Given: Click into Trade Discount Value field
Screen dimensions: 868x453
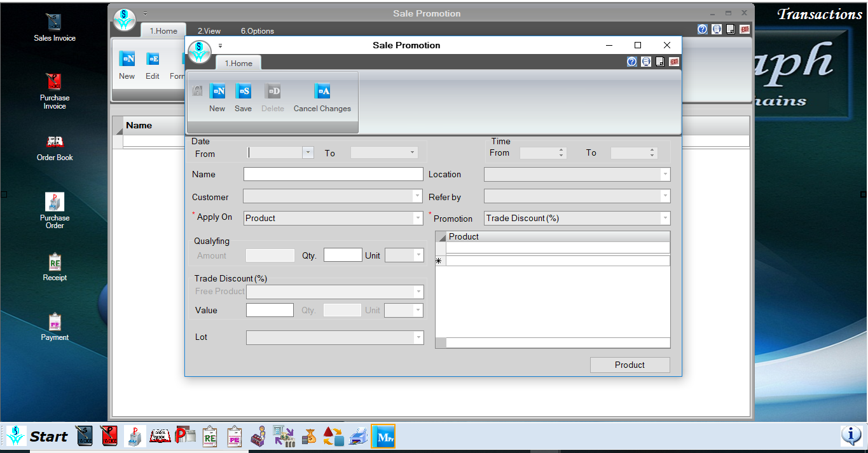Looking at the screenshot, I should 270,310.
